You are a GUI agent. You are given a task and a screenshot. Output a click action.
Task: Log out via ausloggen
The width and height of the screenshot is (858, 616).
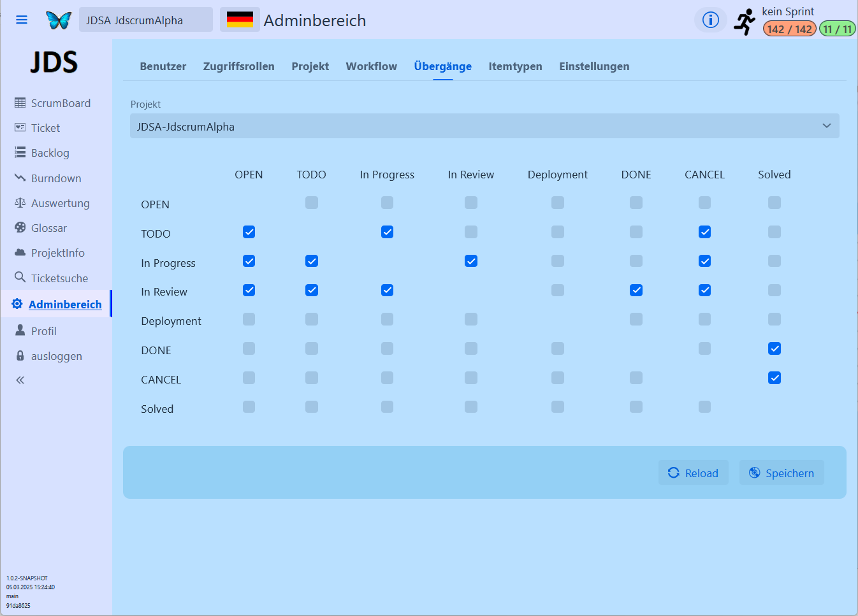[57, 356]
